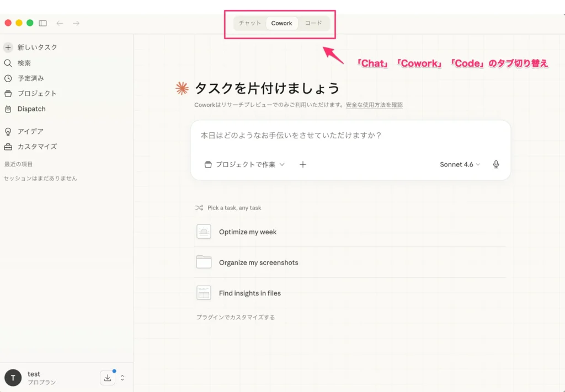This screenshot has height=392, width=565.
Task: Click the download icon next to test account
Action: pos(108,377)
